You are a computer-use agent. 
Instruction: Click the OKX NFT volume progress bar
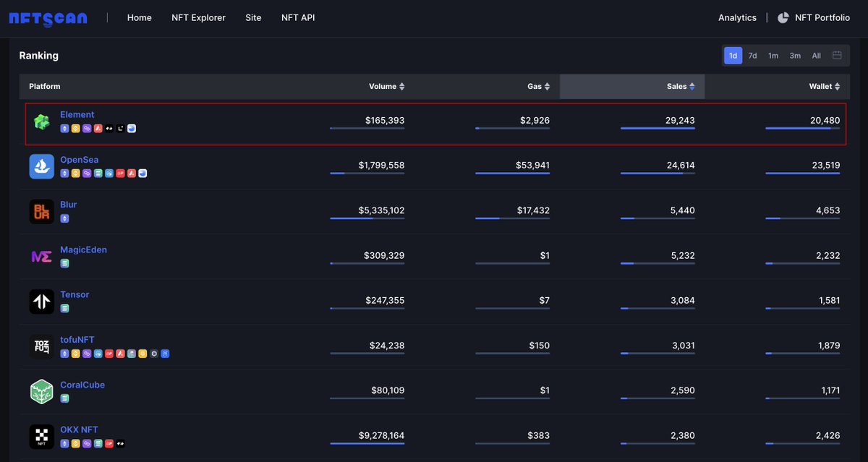pyautogui.click(x=367, y=444)
